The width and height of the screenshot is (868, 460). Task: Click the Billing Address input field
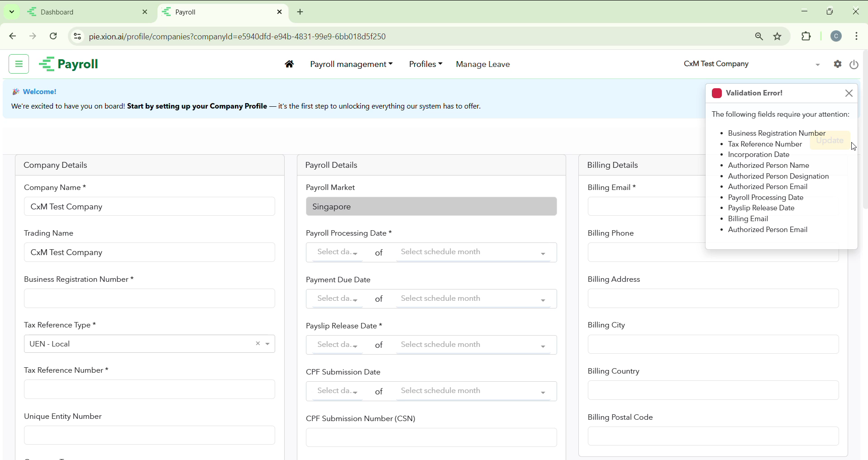click(713, 299)
